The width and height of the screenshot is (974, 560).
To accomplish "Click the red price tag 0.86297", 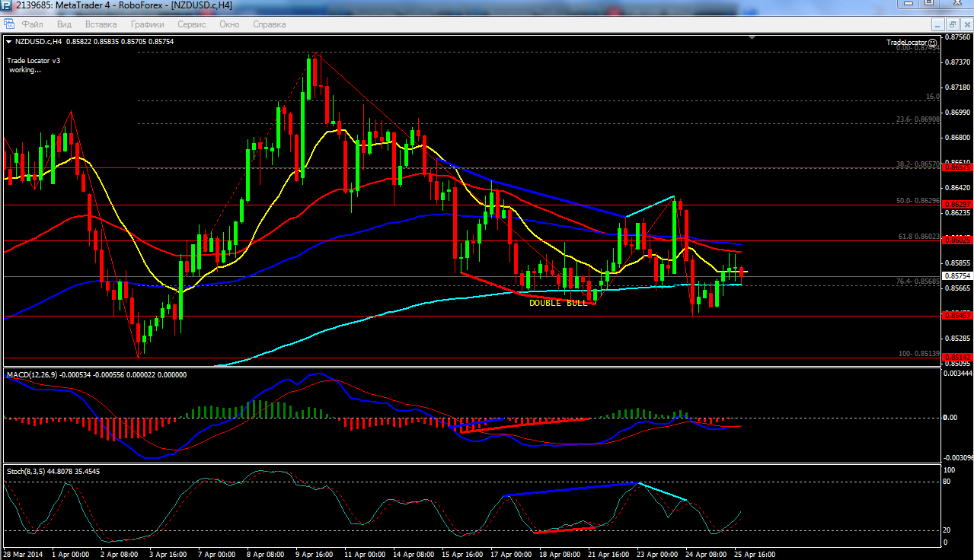I will click(957, 205).
